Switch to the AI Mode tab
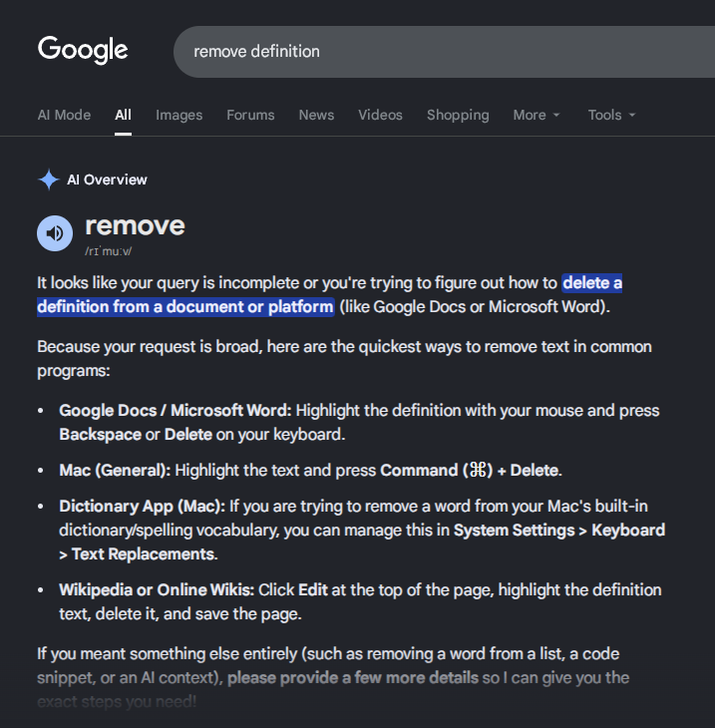 click(x=64, y=115)
